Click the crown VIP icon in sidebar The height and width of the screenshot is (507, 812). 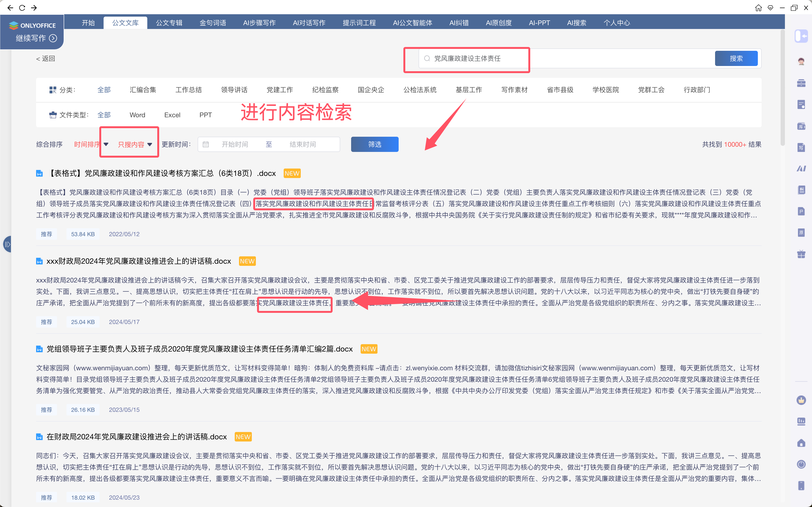click(801, 400)
